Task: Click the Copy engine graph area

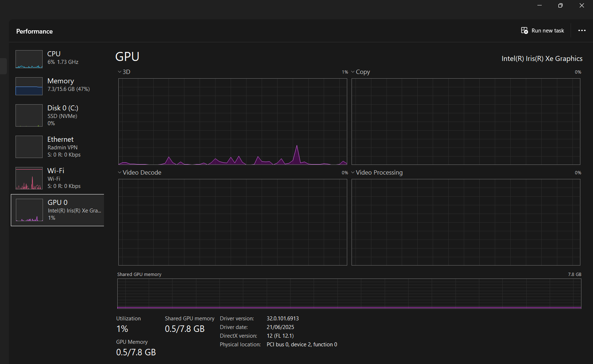Action: coord(466,122)
